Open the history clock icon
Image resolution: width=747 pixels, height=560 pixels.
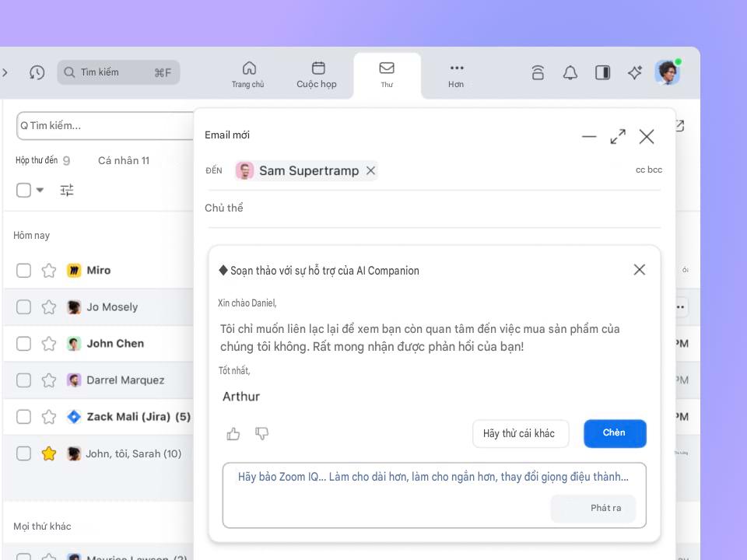tap(37, 72)
